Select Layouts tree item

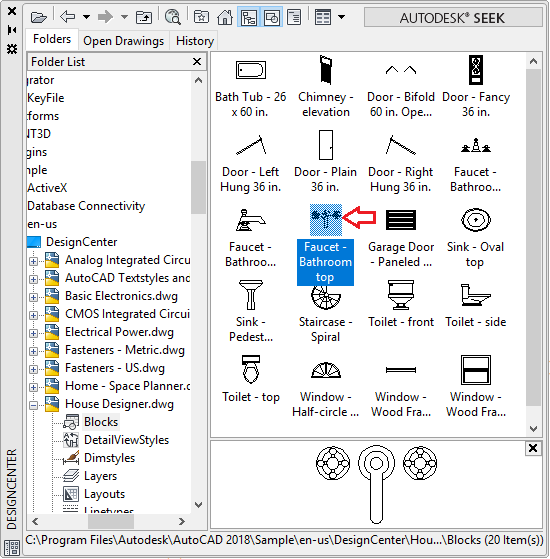point(104,494)
